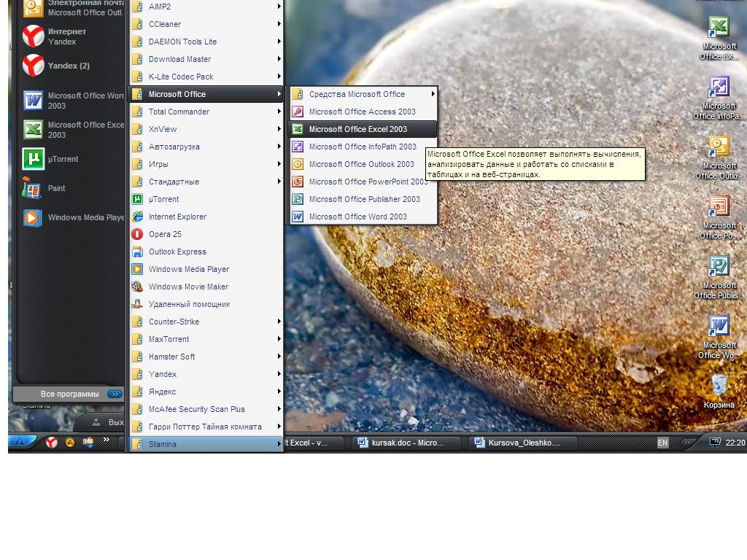Open Outlook Express from programs list

206,252
